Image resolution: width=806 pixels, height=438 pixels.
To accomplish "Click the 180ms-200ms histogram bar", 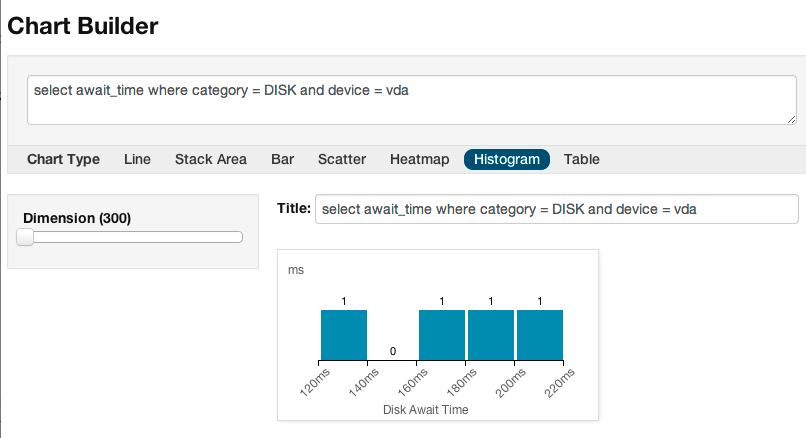I will click(491, 335).
